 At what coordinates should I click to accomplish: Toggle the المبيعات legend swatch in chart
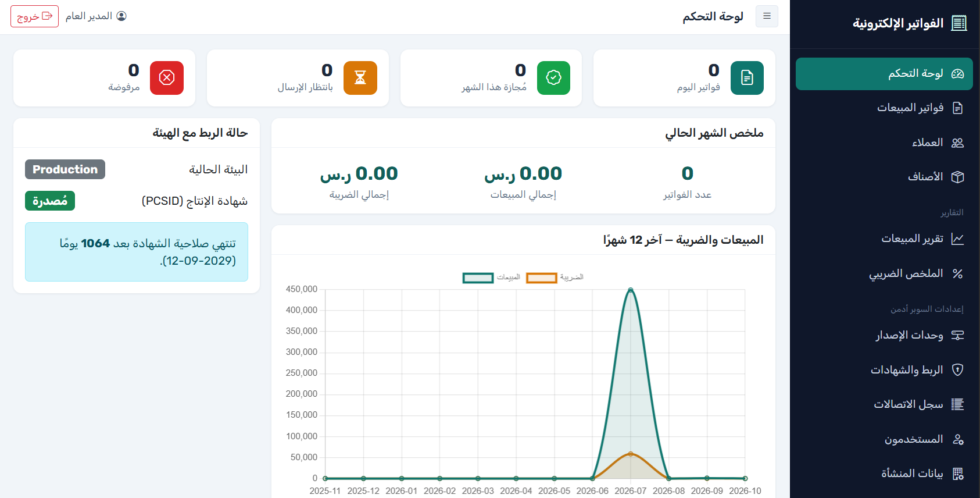[478, 278]
